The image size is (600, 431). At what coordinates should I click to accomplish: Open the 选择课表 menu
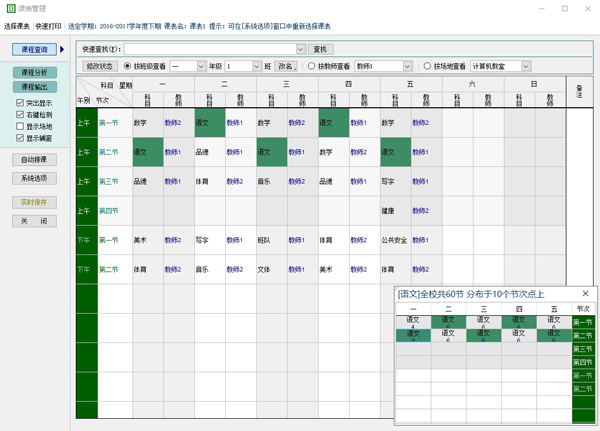tap(16, 26)
